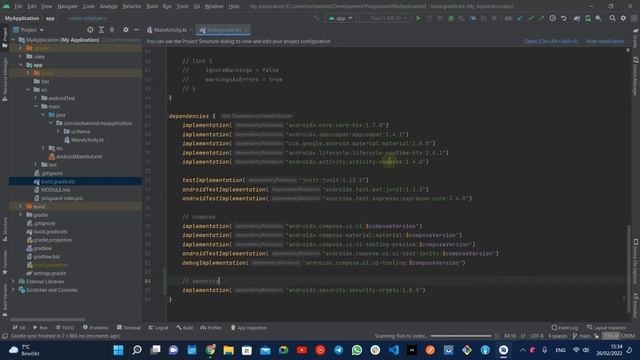The width and height of the screenshot is (640, 360).
Task: Open the Profiler tool window tab
Action: point(211,328)
